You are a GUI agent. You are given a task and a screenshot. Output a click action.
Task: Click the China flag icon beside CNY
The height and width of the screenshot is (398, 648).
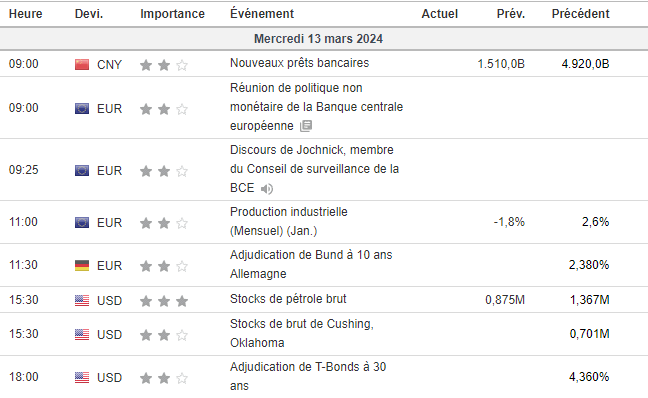point(82,64)
